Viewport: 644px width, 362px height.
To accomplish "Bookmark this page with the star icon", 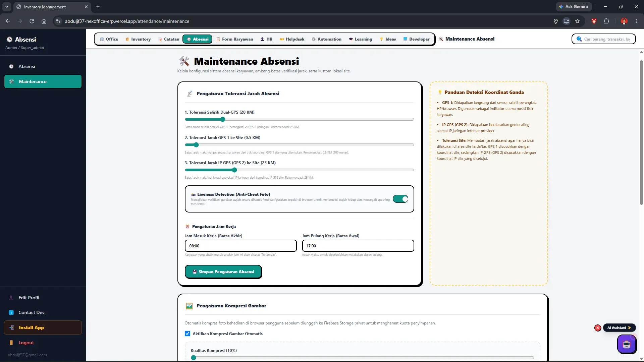I will pos(577,21).
